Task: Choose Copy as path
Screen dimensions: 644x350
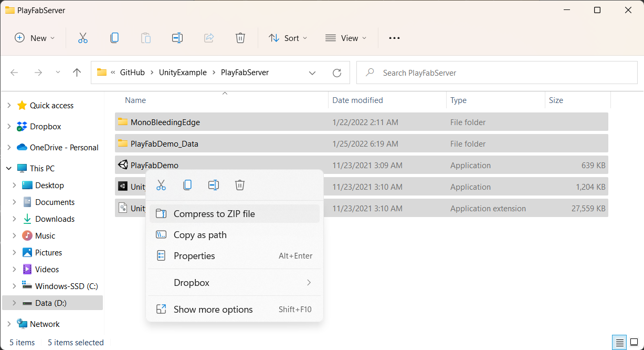Action: 235,235
